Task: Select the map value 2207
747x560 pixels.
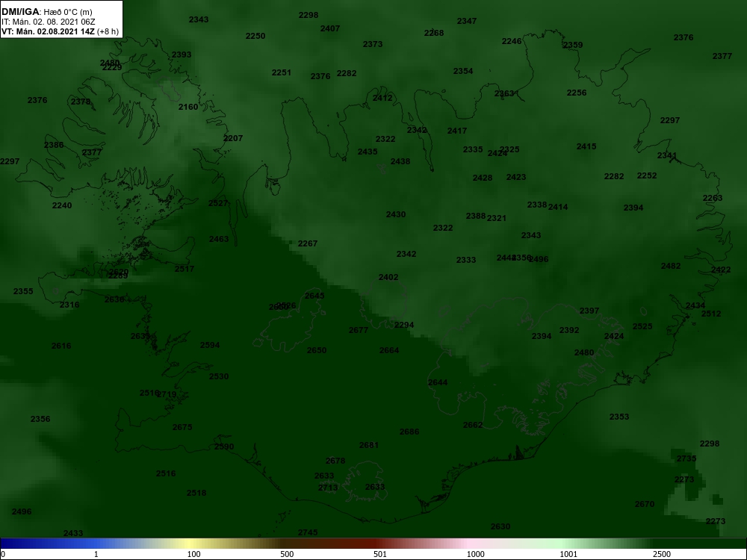Action: 233,139
